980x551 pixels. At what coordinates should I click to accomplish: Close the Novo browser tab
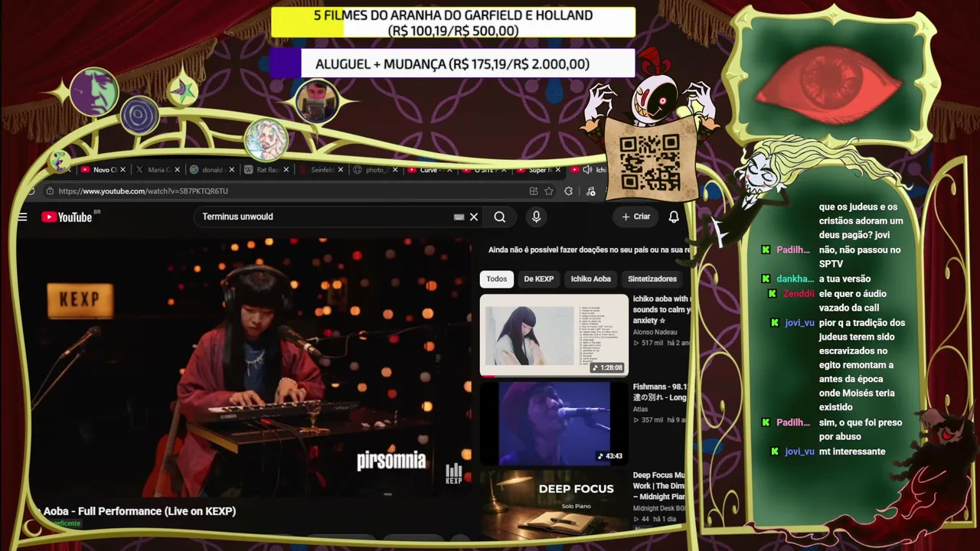122,170
